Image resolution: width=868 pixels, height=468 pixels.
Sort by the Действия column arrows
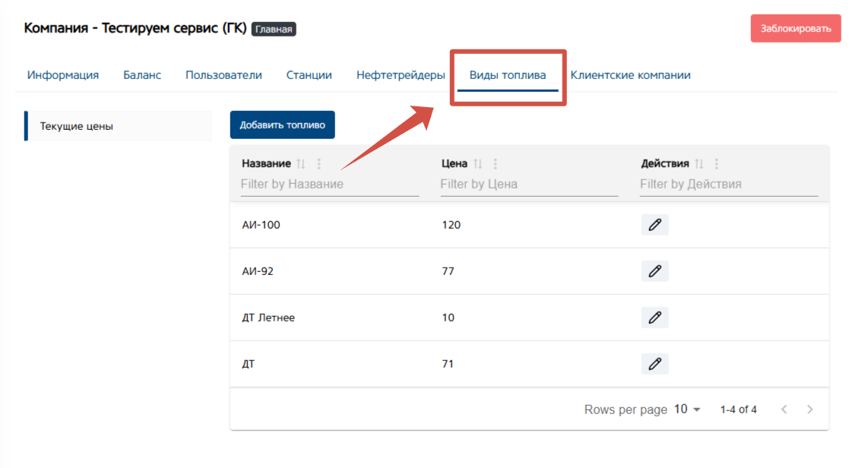coord(699,164)
